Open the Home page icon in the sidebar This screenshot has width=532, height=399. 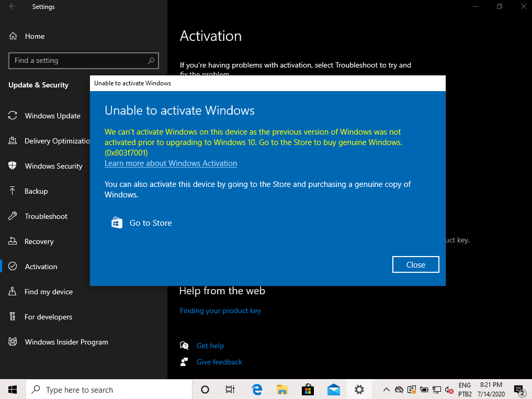coord(13,36)
